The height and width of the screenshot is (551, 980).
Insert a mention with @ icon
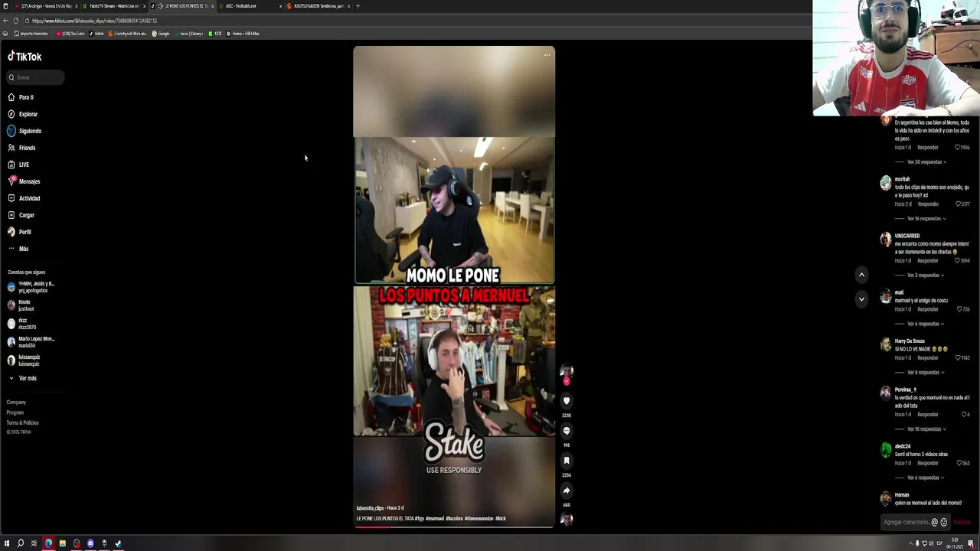pyautogui.click(x=934, y=523)
